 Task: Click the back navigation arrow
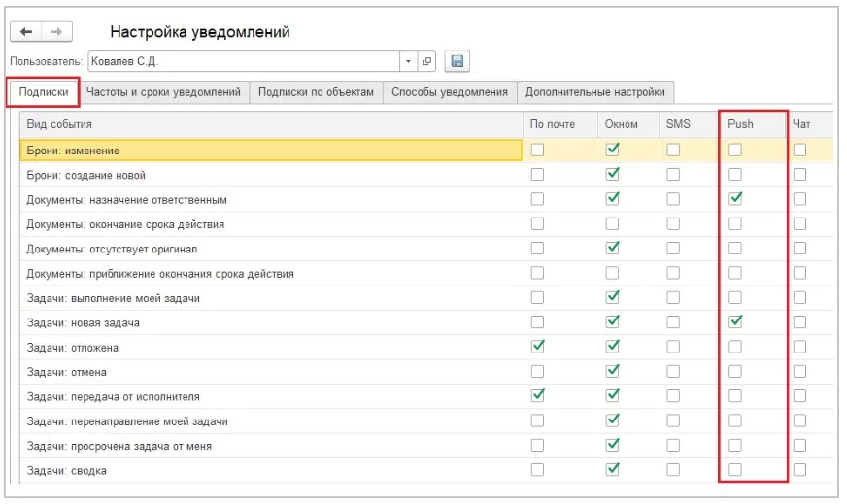tap(26, 32)
